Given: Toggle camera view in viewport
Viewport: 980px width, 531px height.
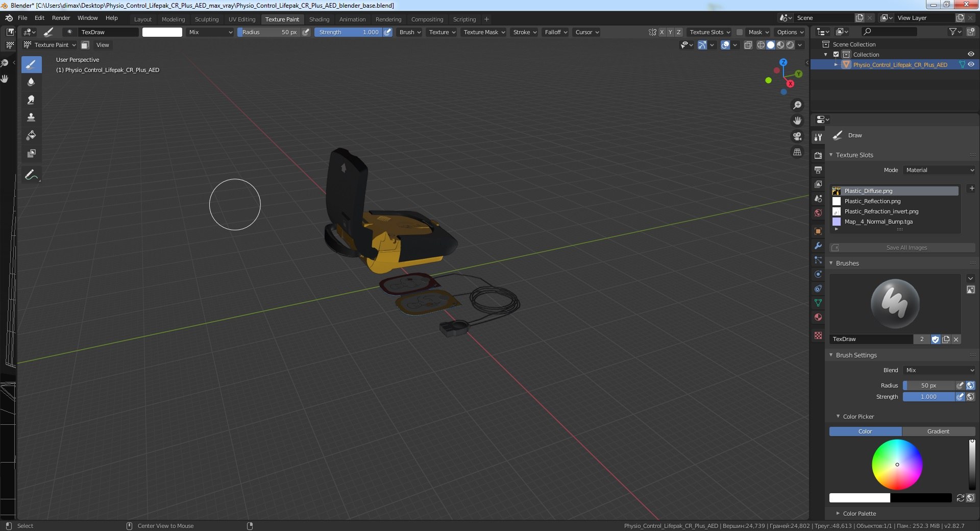Looking at the screenshot, I should (x=797, y=136).
